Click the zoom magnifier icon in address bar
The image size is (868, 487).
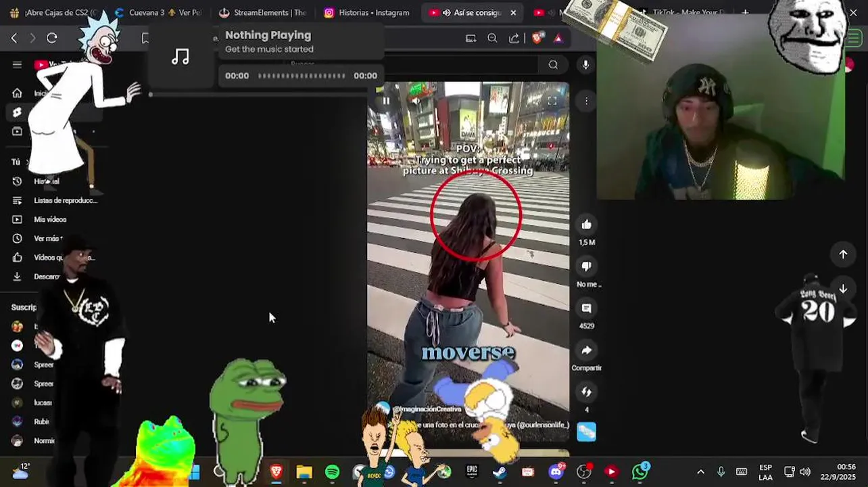coord(492,39)
